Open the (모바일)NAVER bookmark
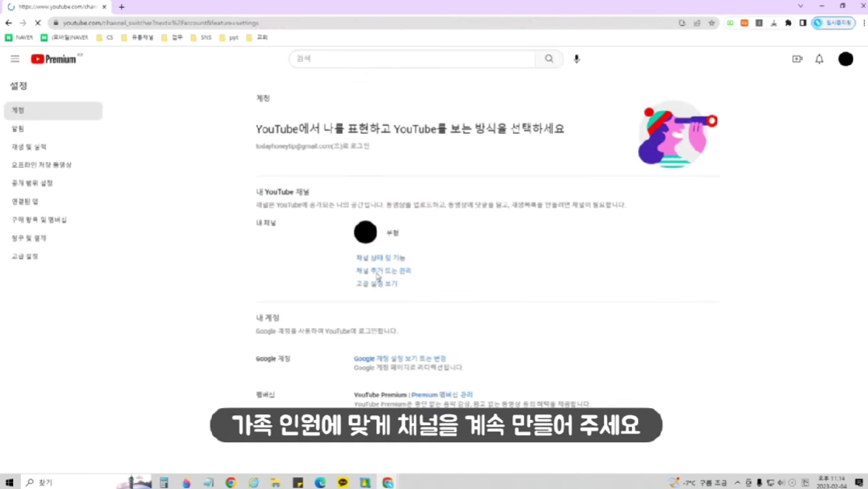The width and height of the screenshot is (868, 489). click(x=64, y=37)
